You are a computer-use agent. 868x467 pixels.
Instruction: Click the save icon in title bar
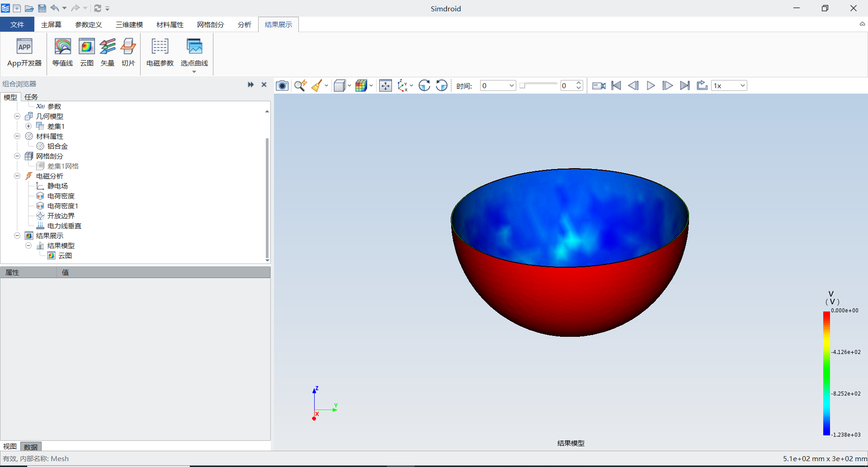(x=42, y=8)
